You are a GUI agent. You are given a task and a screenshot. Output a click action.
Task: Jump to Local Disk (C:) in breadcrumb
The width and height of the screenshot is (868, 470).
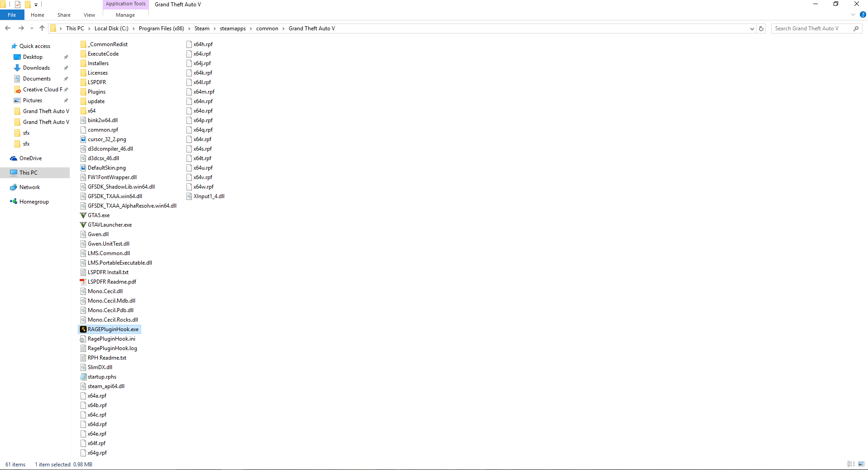point(111,28)
